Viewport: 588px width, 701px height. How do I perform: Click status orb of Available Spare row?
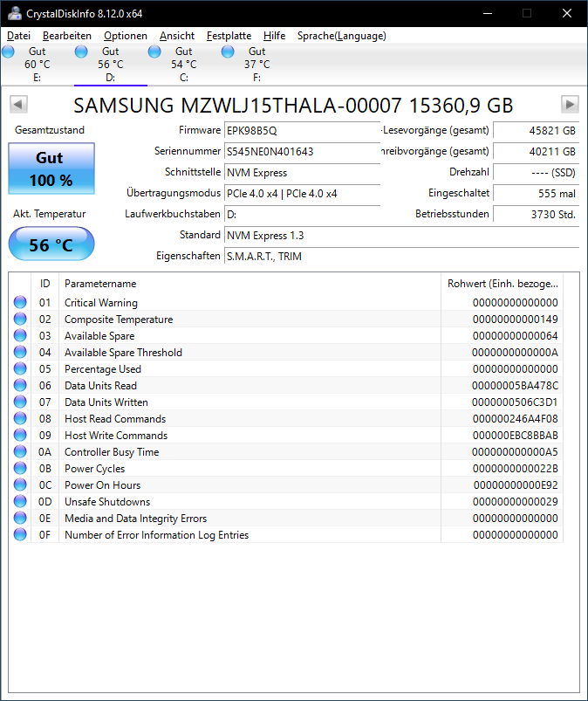coord(20,335)
